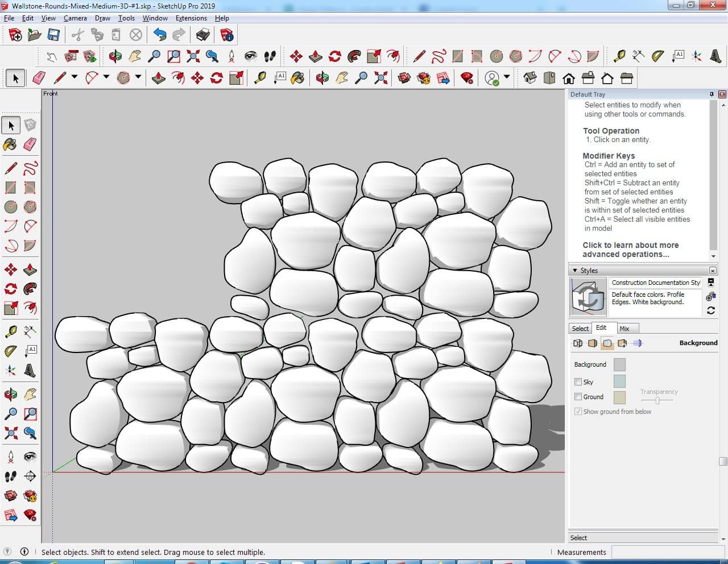The width and height of the screenshot is (728, 564).
Task: Open the pencil Line tool dropdown arrow
Action: [x=74, y=77]
